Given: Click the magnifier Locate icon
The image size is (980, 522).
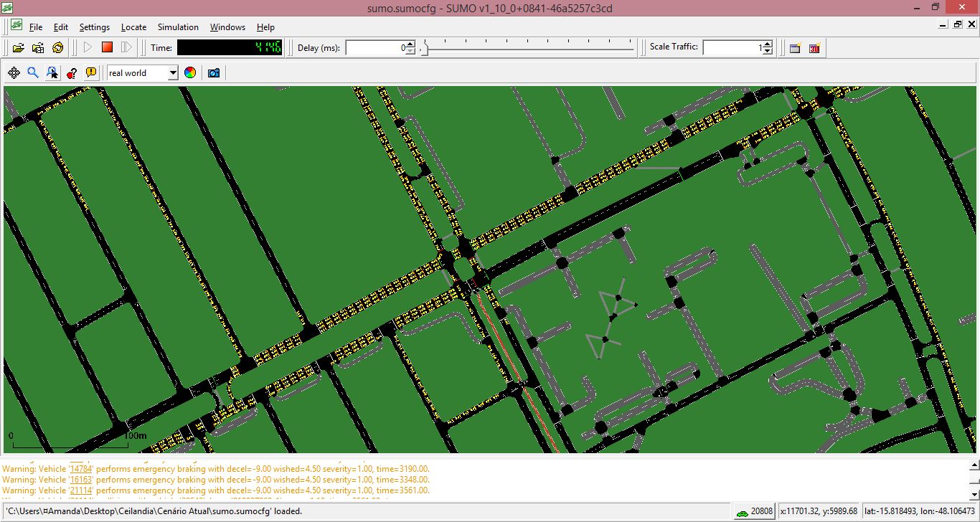Looking at the screenshot, I should pyautogui.click(x=33, y=72).
